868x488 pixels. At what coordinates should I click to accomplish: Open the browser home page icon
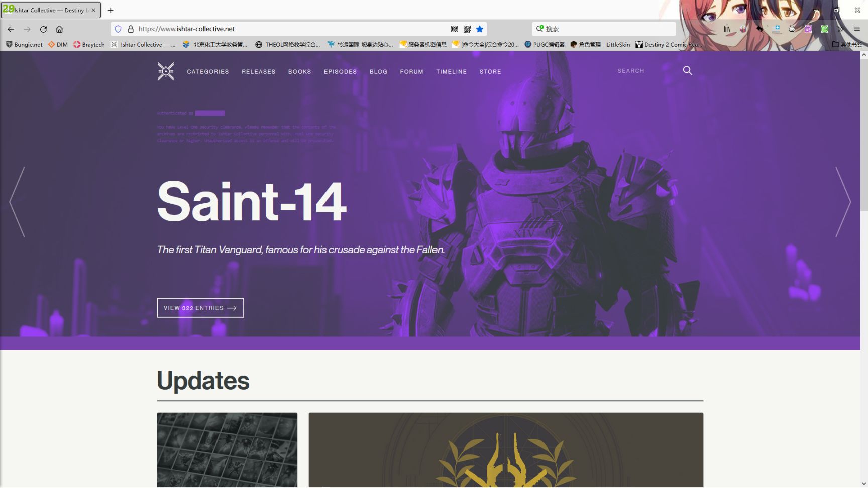(x=59, y=29)
